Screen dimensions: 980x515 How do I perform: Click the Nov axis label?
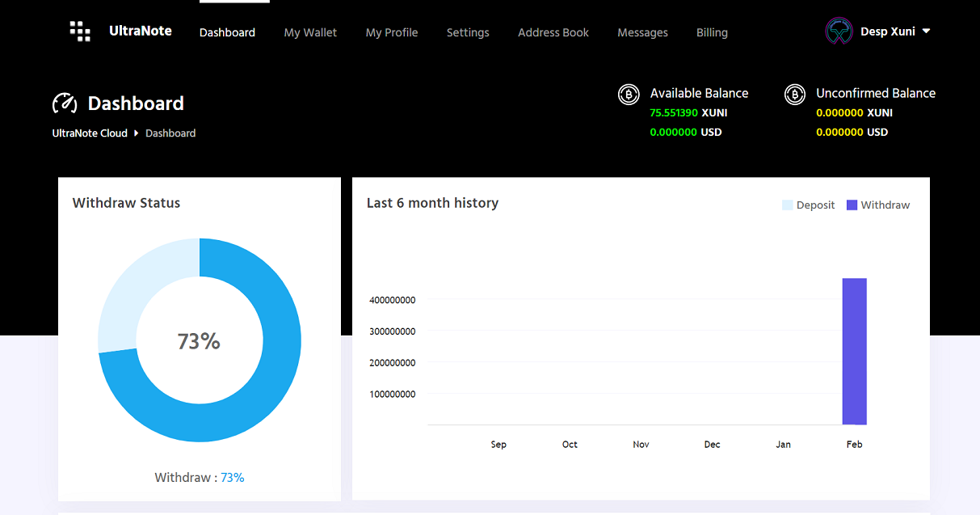click(x=641, y=445)
